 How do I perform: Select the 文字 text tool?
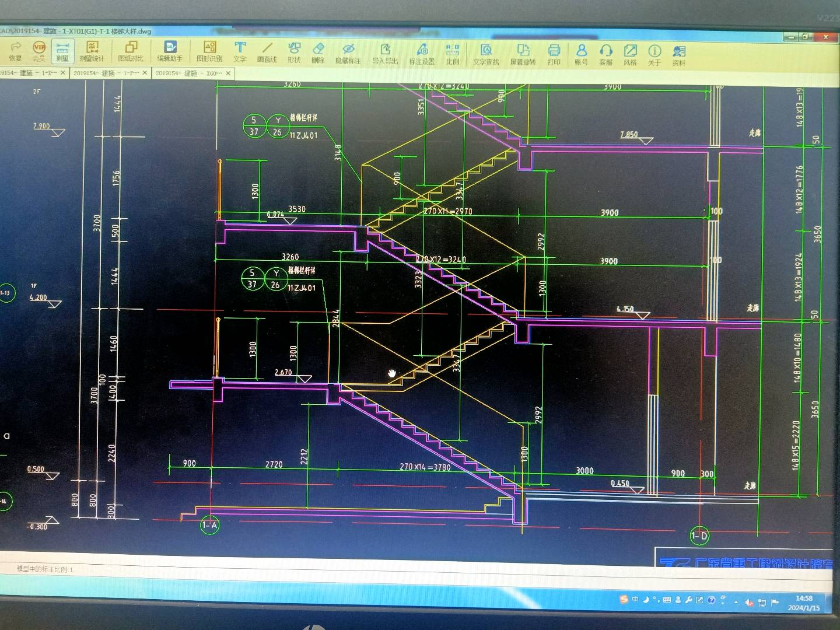tap(240, 52)
